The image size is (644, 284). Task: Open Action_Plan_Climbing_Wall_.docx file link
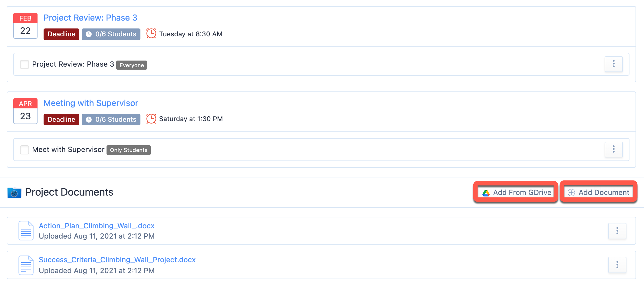97,226
